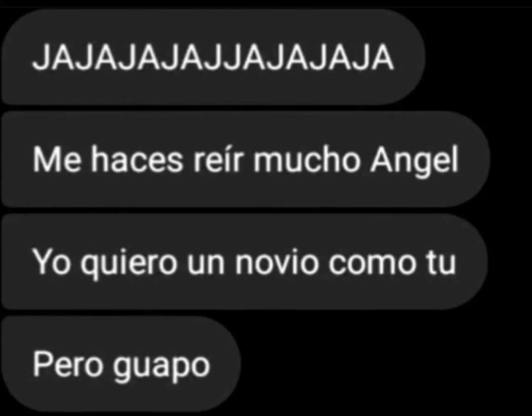Click the word 'quiero' in third message
The width and height of the screenshot is (532, 416).
(129, 264)
